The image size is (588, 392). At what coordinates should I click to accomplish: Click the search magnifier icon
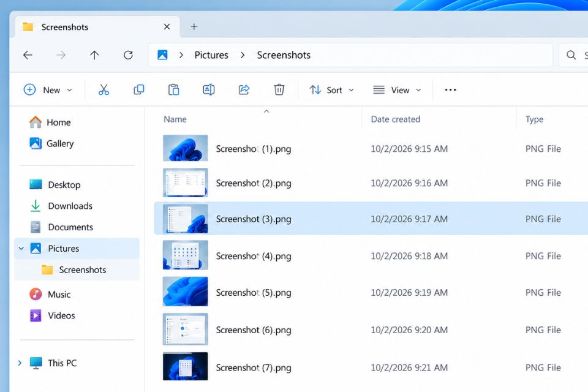point(571,55)
